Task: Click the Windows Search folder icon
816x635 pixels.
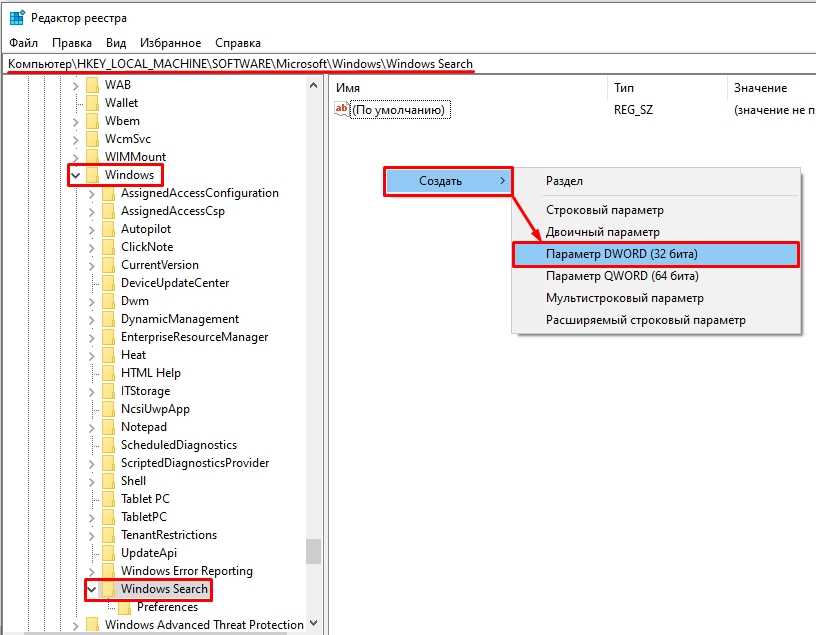Action: pos(108,590)
